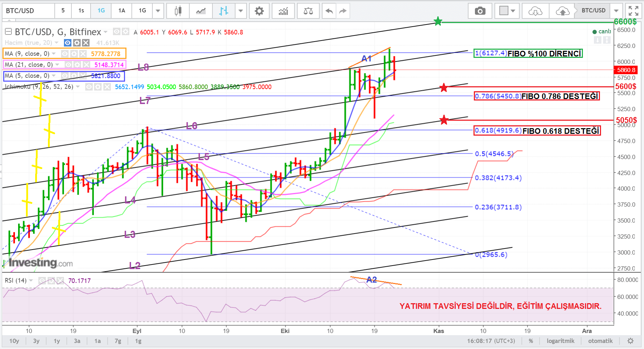The width and height of the screenshot is (644, 349).
Task: Toggle visibility of Hacim indicator
Action: tap(67, 43)
